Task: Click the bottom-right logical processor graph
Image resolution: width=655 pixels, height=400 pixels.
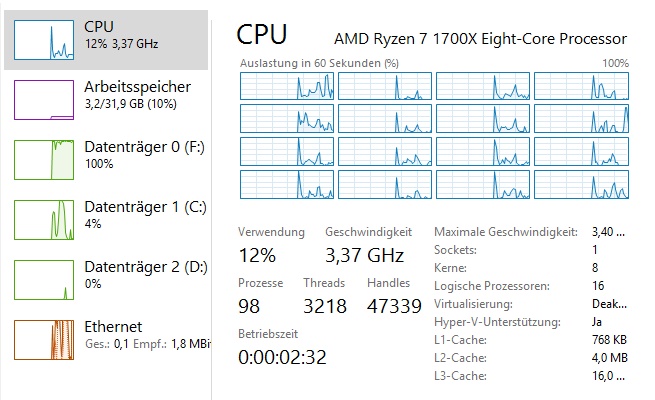Action: 581,185
